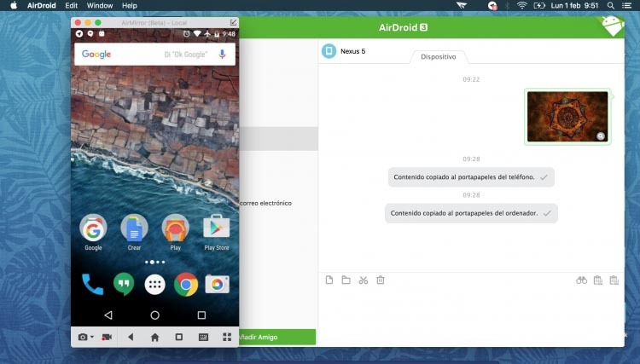Open Notification Center in menu bar
Screen dimensions: 640x364
627,6
